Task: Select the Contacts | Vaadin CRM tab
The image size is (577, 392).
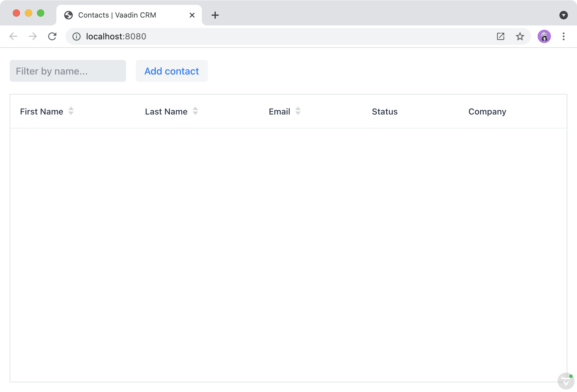Action: [129, 15]
